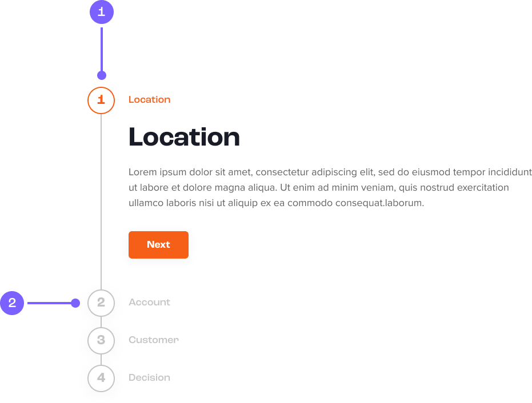Click the purple horizontal line beside badge 2
The image size is (532, 403).
click(49, 303)
